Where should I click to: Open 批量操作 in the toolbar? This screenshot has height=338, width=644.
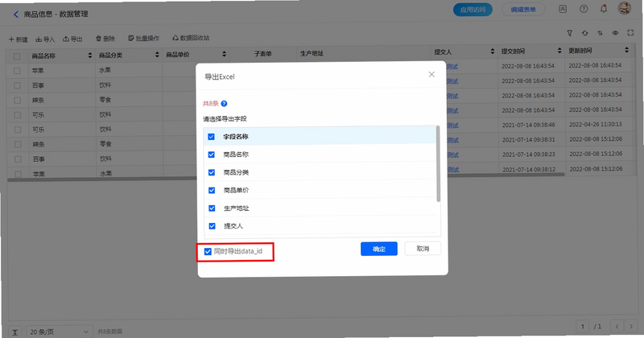[x=144, y=38]
